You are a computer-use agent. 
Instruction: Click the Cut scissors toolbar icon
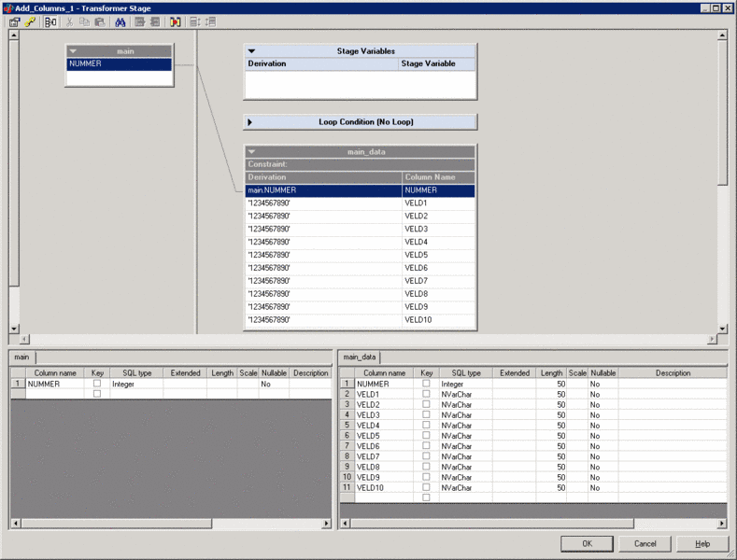pyautogui.click(x=69, y=22)
